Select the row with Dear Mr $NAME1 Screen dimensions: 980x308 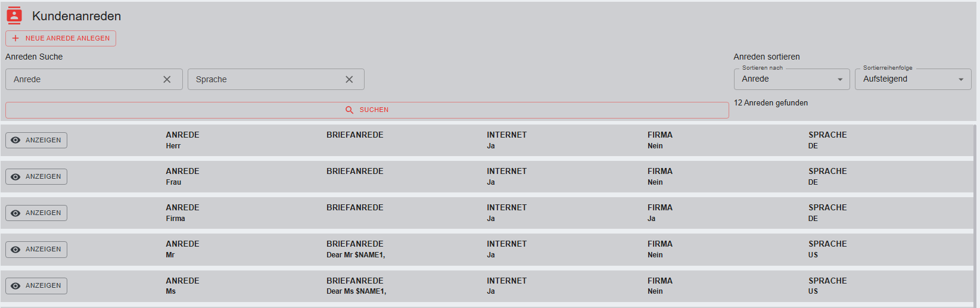click(x=417, y=250)
